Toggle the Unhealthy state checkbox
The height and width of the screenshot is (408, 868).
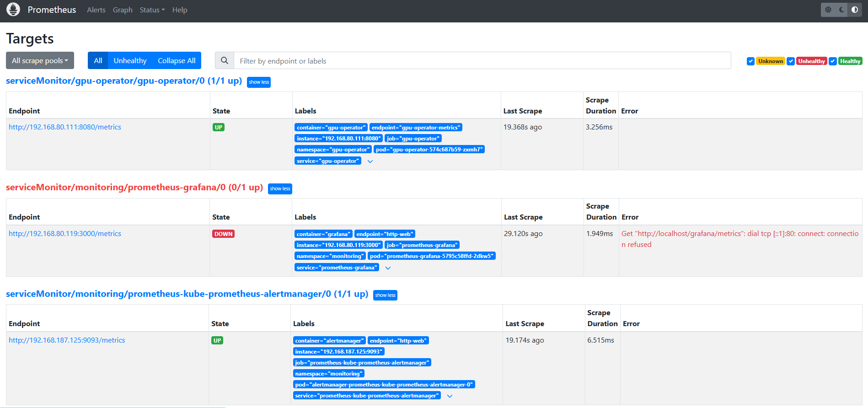point(791,61)
